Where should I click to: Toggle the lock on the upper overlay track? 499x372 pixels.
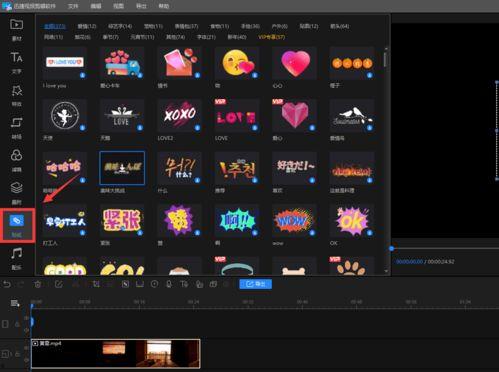[17, 324]
